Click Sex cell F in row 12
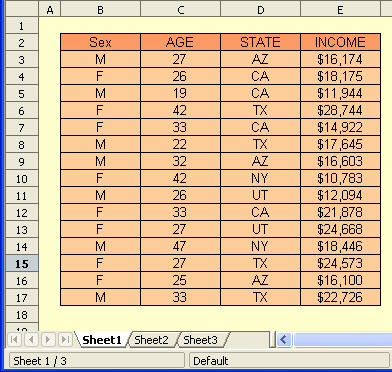Screen dimensions: 392x372 [x=100, y=212]
